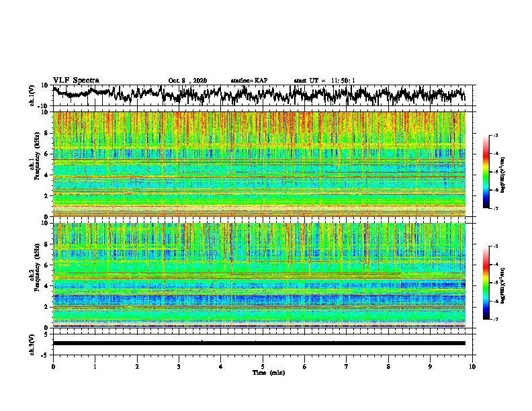Click the ch.1 voltage waveform trace panel

coord(264,95)
